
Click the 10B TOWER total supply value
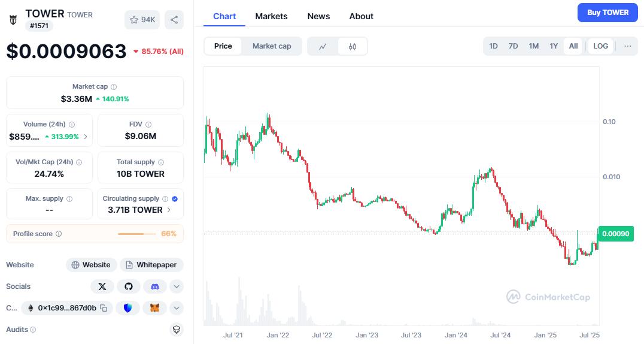coord(141,174)
